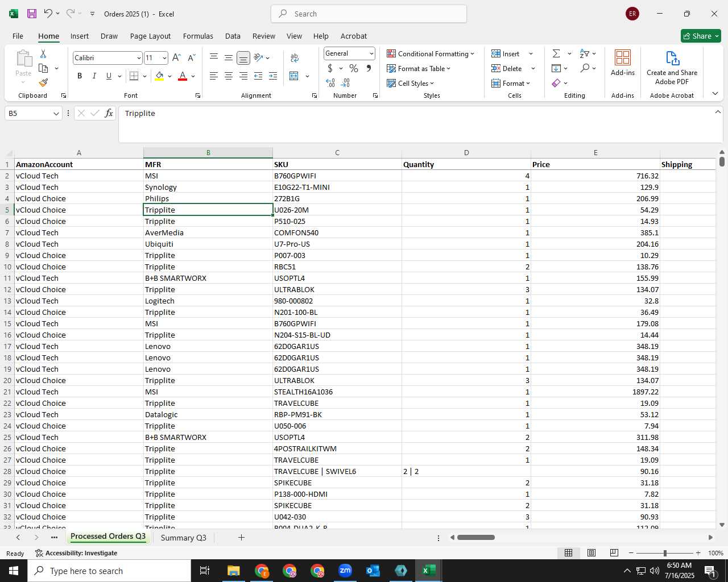Apply the red Font Color
Image resolution: width=728 pixels, height=582 pixels.
[183, 76]
